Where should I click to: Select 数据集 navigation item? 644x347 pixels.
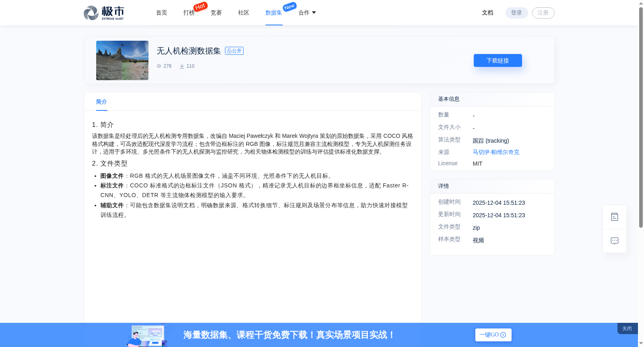click(x=274, y=12)
